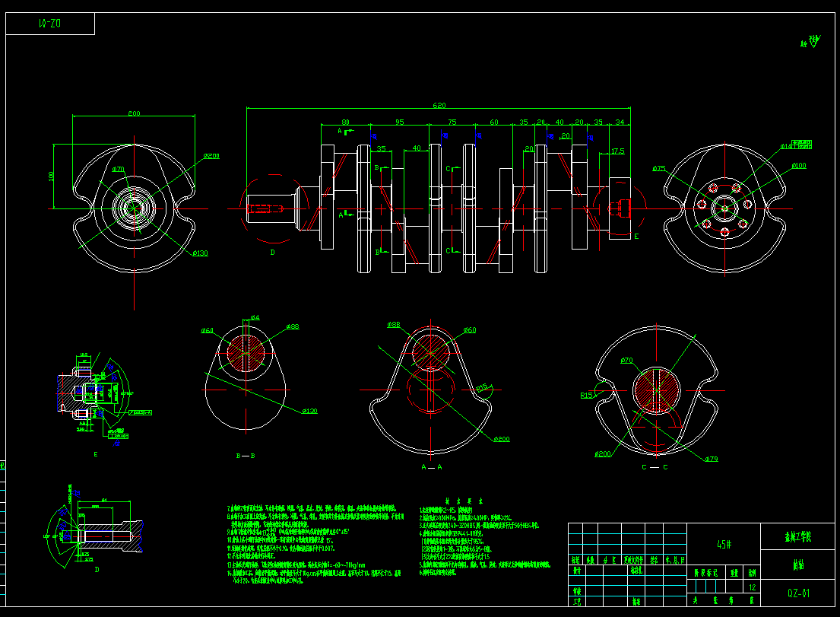Select the mirrored drawing number box top-left
840x617 pixels.
click(x=50, y=24)
